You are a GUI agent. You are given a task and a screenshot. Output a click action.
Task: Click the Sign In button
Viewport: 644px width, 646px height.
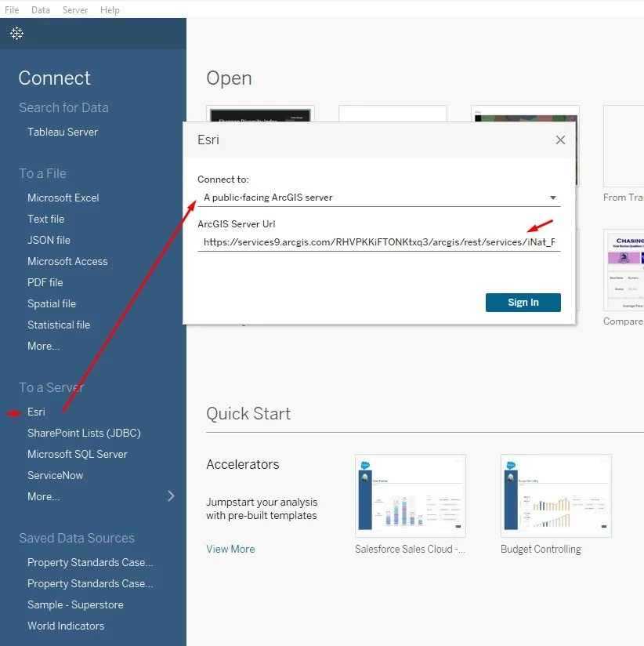coord(523,303)
